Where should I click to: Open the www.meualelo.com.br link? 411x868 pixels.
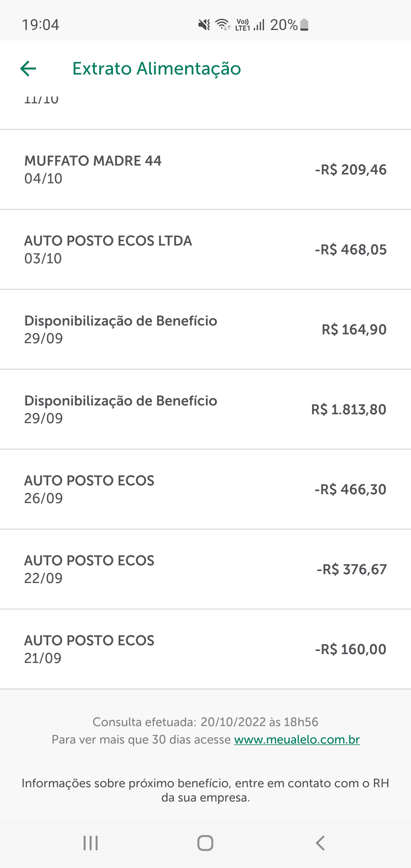(297, 739)
